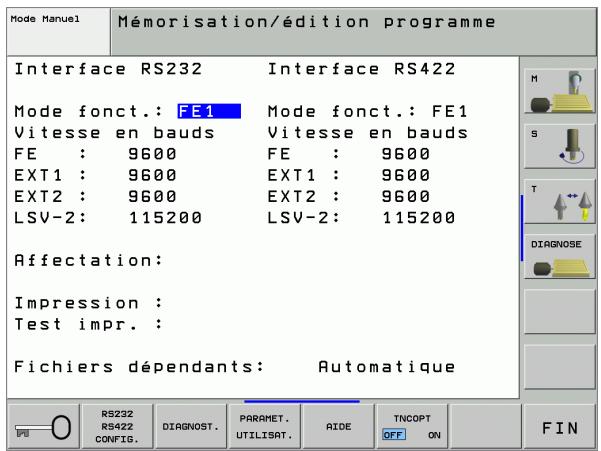This screenshot has height=451, width=601.
Task: Click the Impression : line
Action: [89, 303]
